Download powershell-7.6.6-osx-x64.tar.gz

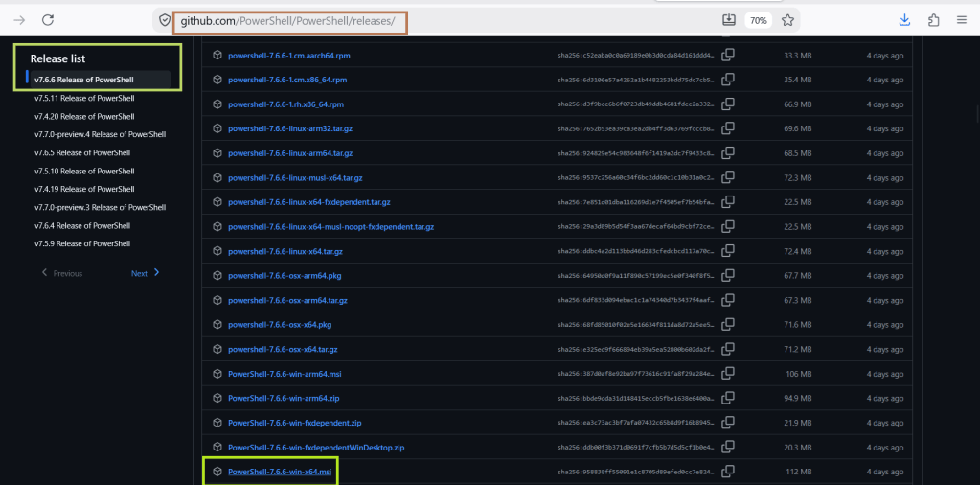[283, 349]
